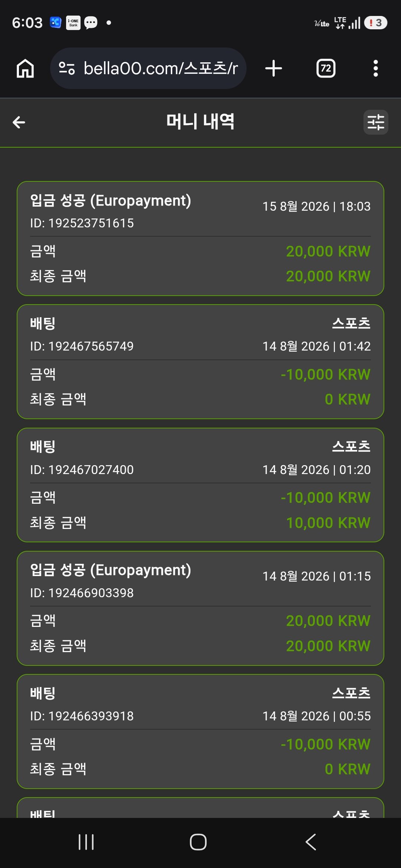The width and height of the screenshot is (401, 868).
Task: Tap 스포츠 link on 01:42 bet
Action: [351, 323]
